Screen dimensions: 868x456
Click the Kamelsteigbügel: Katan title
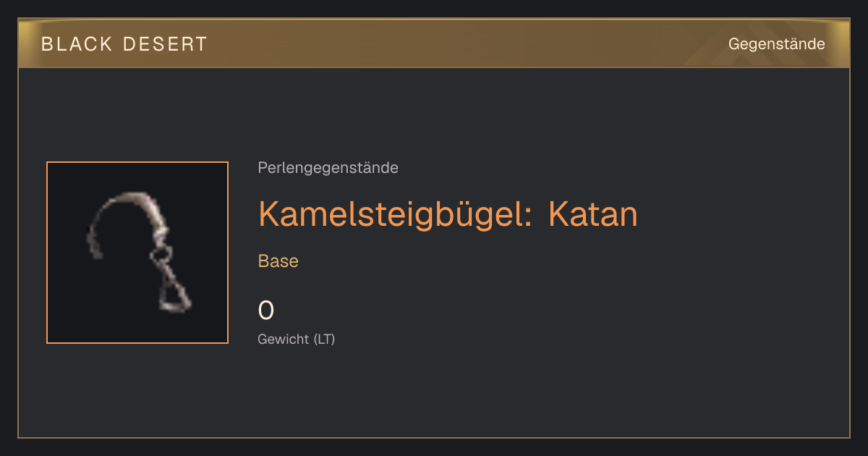pos(448,214)
